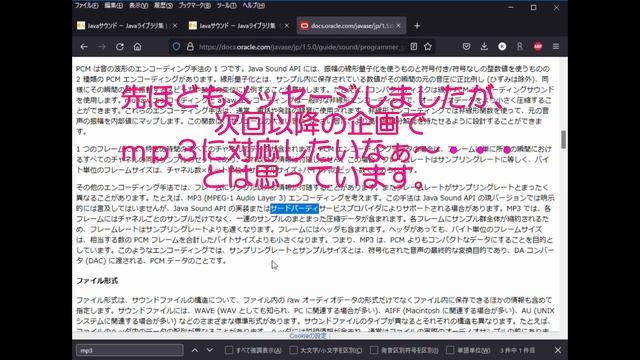Click the URL address bar
This screenshot has height=360, width=640.
tap(301, 47)
